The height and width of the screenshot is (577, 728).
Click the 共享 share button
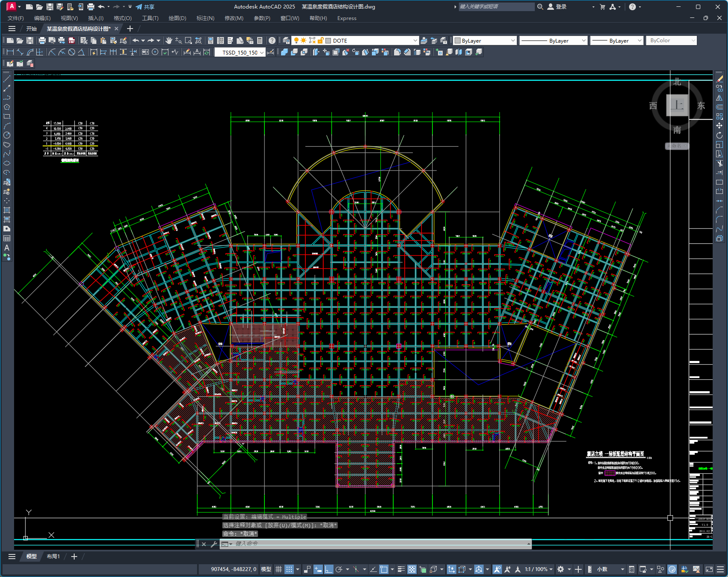pos(145,7)
